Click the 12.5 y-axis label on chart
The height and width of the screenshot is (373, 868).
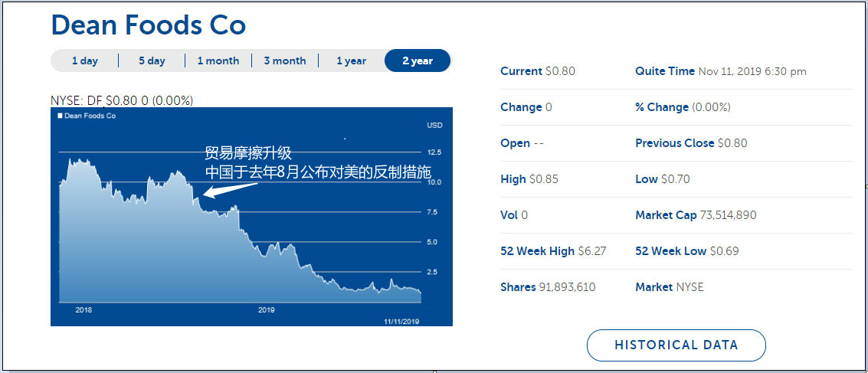click(434, 152)
